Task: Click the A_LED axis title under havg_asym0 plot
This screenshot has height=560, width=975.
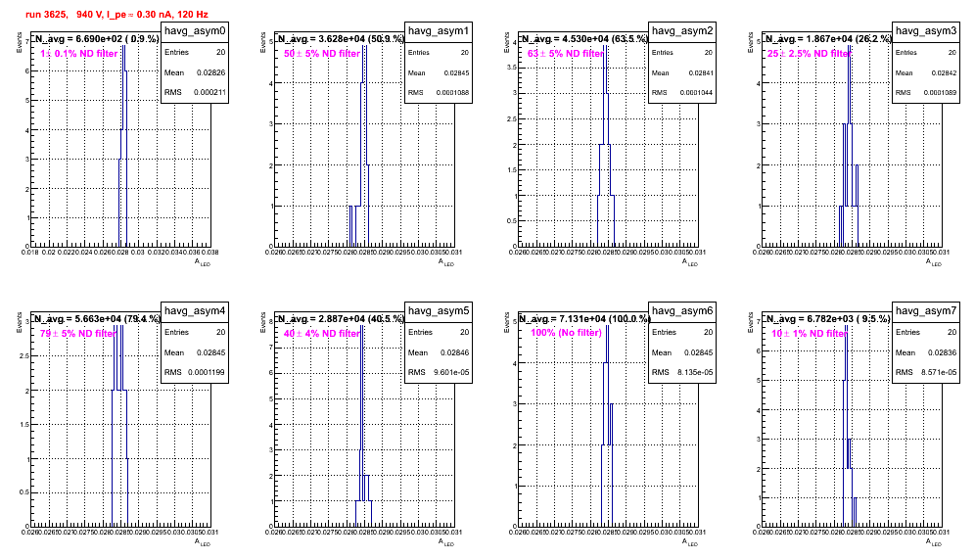Action: pos(203,262)
